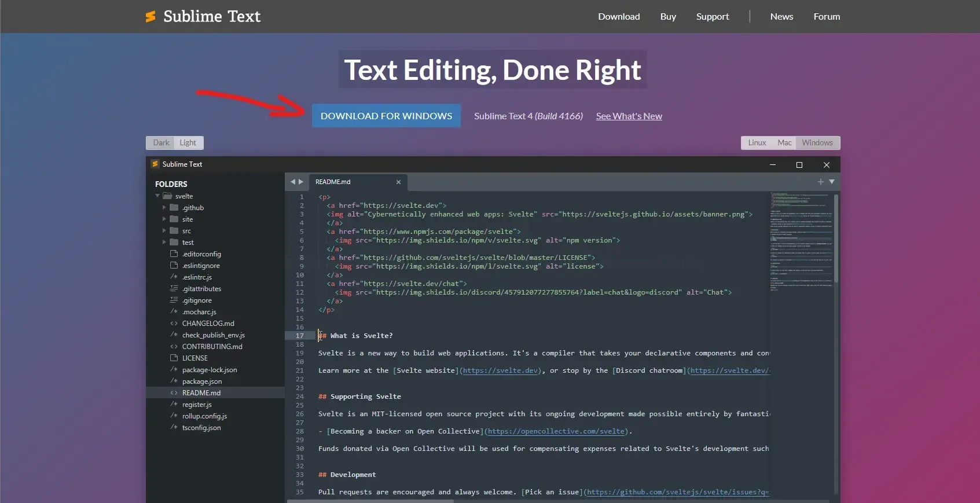
Task: Click the .gitattributes file icon
Action: (x=174, y=289)
